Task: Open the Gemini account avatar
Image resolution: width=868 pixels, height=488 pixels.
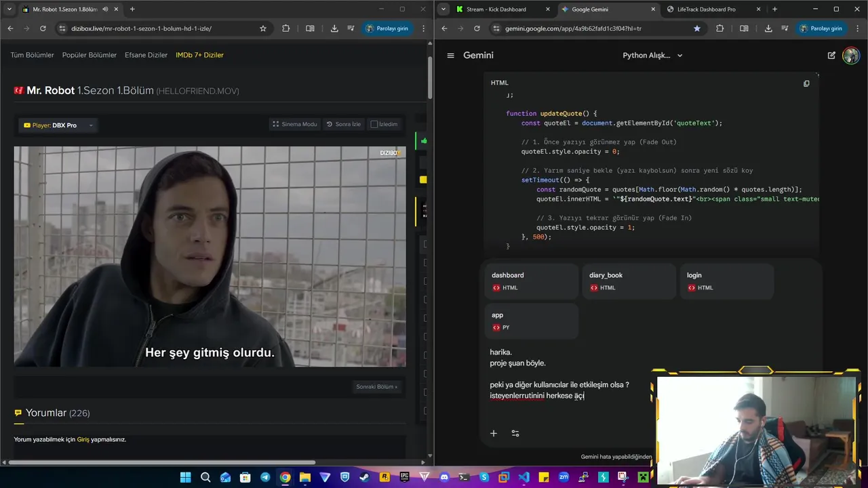Action: 850,56
